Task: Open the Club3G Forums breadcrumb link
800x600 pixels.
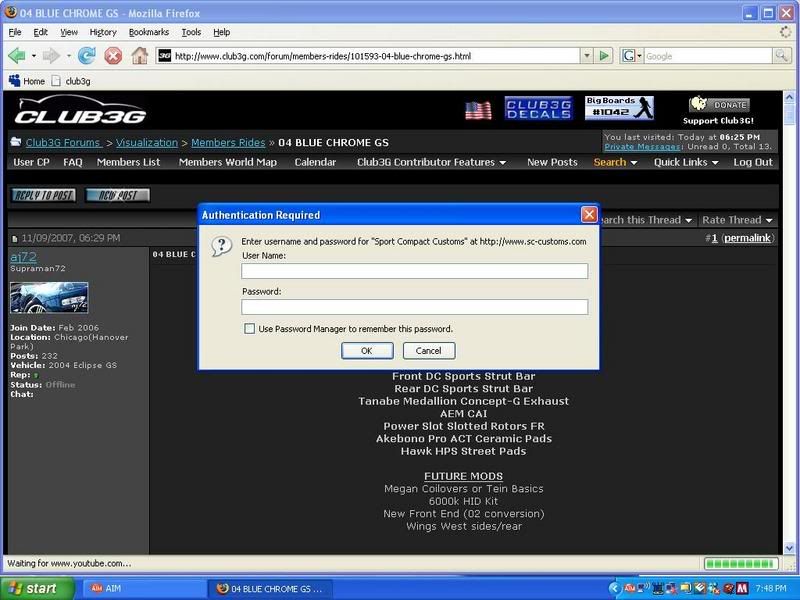Action: 64,143
